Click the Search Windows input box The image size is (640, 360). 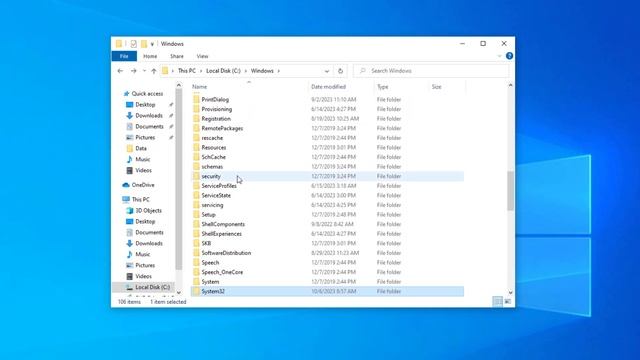click(x=432, y=71)
